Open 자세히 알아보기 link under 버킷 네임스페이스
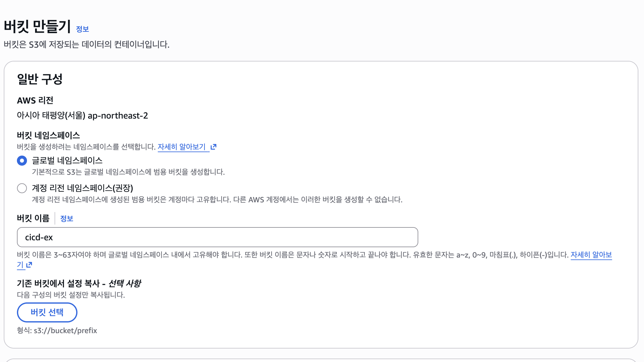Screen dimensions: 644x362 [x=182, y=147]
